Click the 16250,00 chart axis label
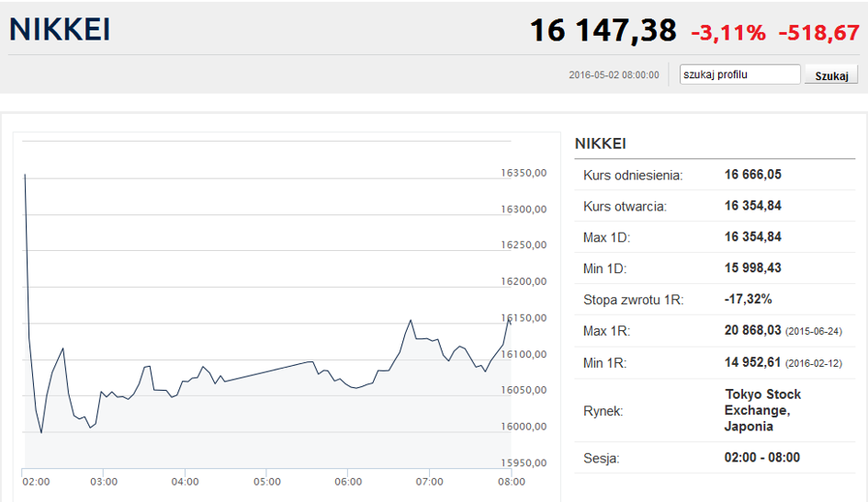 click(524, 245)
